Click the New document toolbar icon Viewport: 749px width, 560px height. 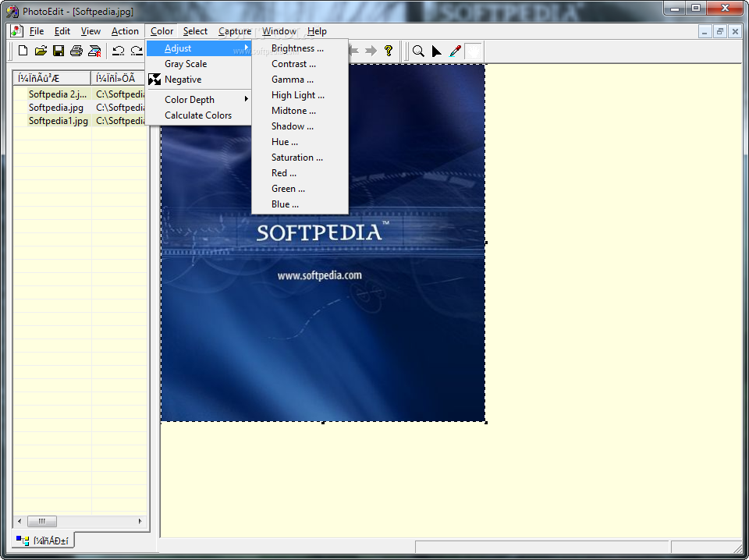[x=23, y=51]
